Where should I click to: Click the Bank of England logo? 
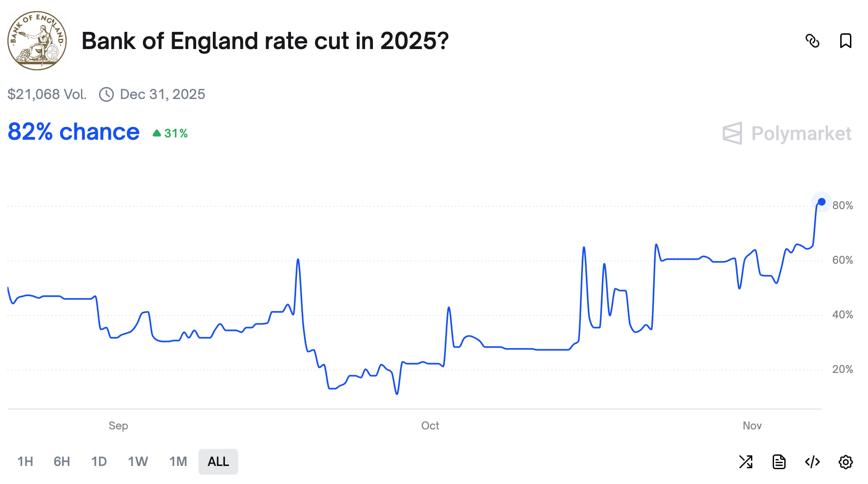(37, 41)
